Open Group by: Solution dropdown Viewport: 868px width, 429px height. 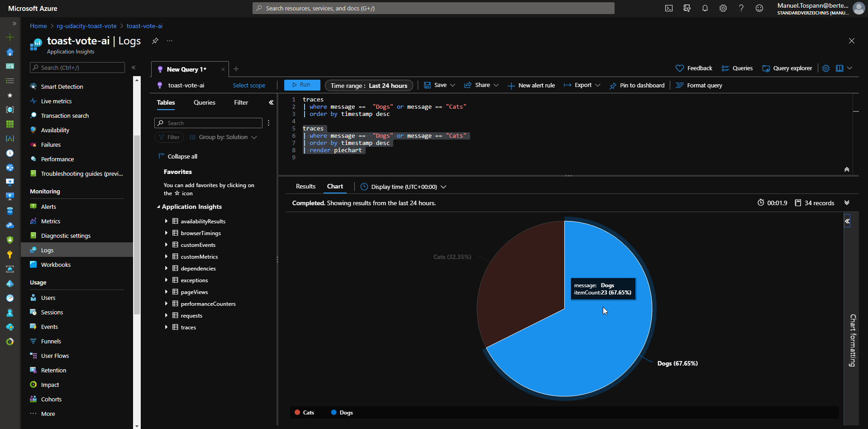[x=223, y=137]
